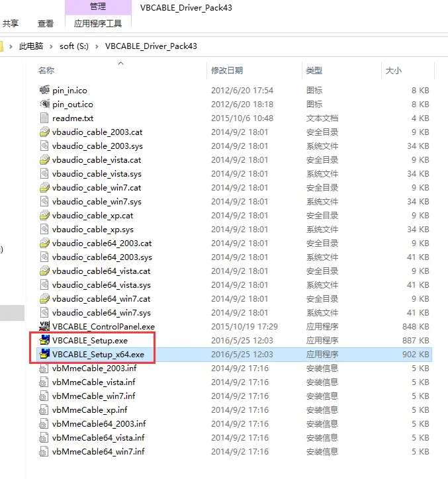Click the 文本文档 type cell
448x479 pixels.
coord(322,118)
